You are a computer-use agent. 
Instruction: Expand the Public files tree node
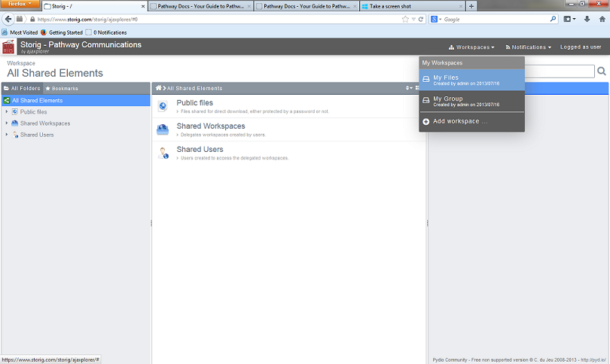[7, 111]
